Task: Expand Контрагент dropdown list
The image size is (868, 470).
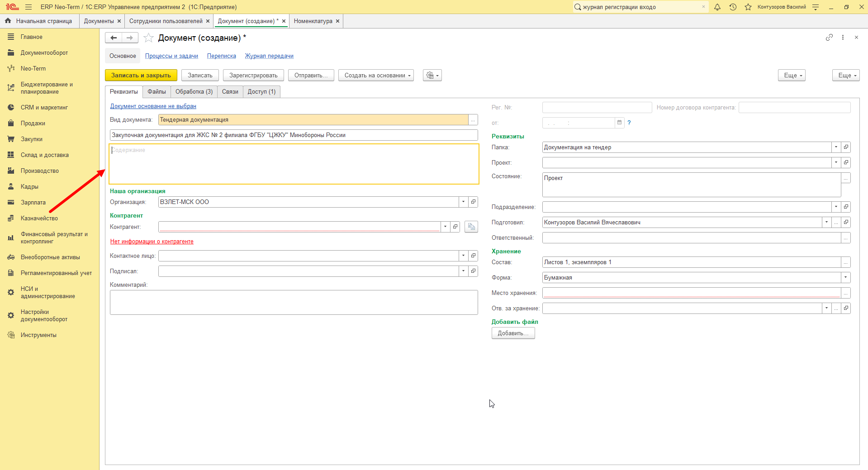Action: point(445,227)
